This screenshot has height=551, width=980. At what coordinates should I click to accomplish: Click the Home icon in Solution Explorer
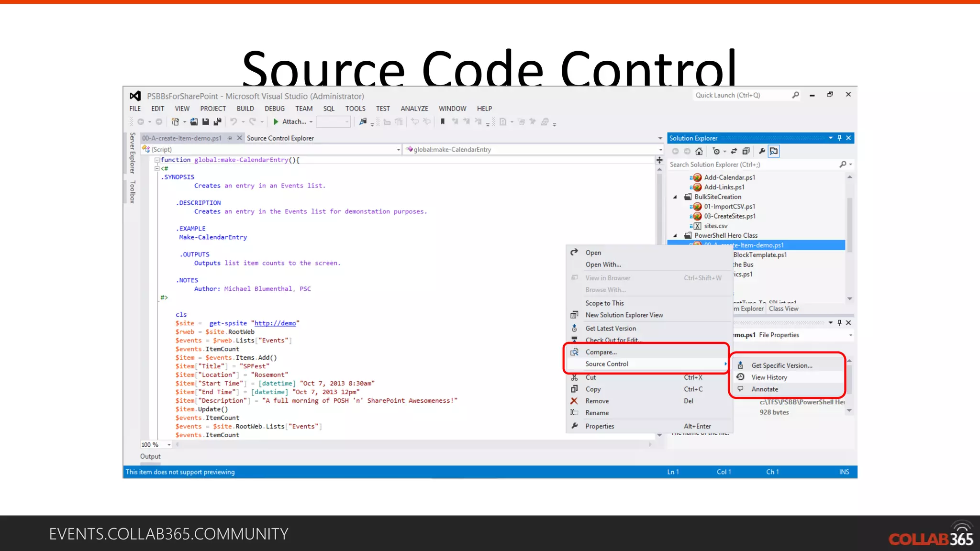[x=699, y=152]
